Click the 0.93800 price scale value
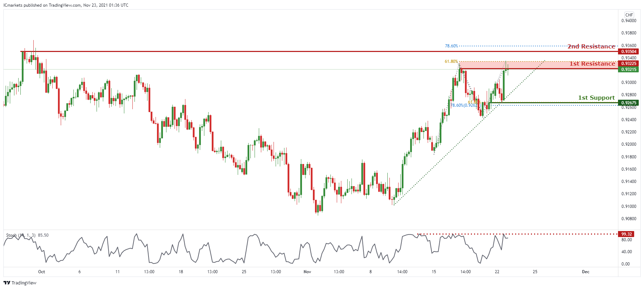This screenshot has width=644, height=289. (x=629, y=33)
